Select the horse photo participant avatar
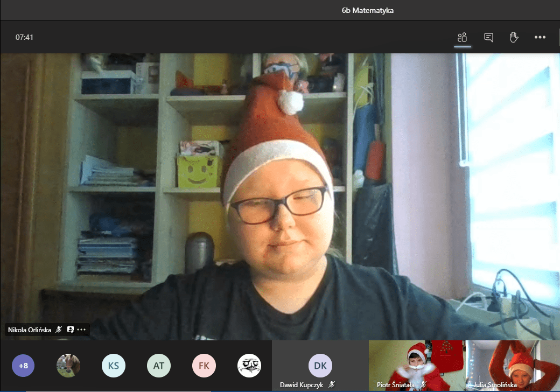 tap(68, 366)
